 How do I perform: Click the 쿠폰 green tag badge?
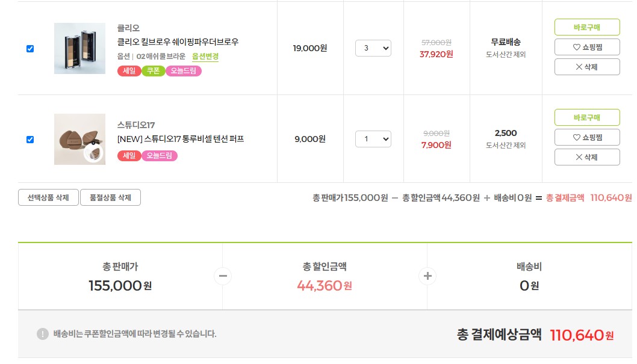tap(153, 71)
